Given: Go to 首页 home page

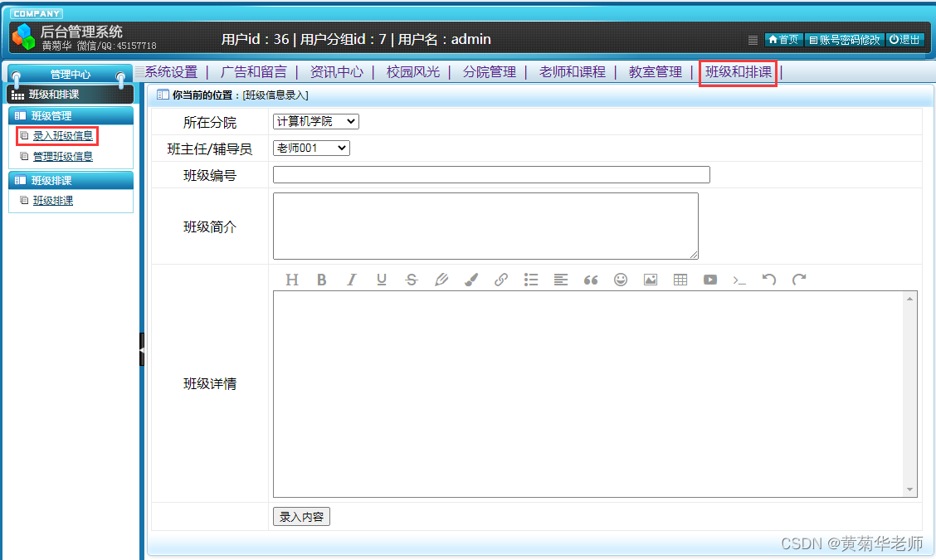Looking at the screenshot, I should pyautogui.click(x=784, y=39).
